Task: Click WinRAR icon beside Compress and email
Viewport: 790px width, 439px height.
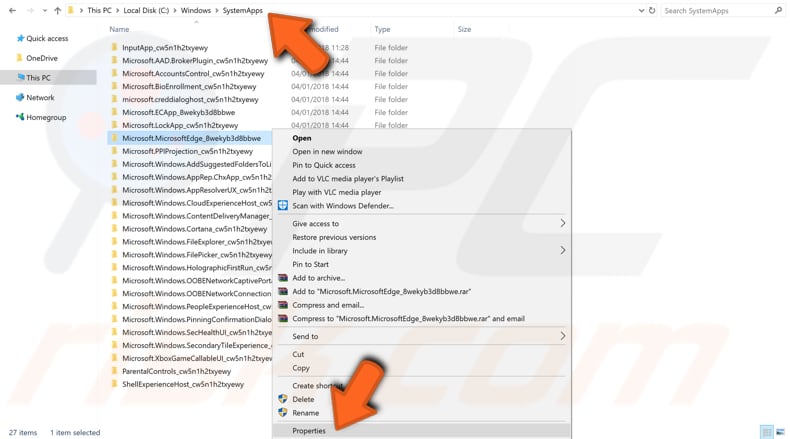Action: pyautogui.click(x=283, y=305)
